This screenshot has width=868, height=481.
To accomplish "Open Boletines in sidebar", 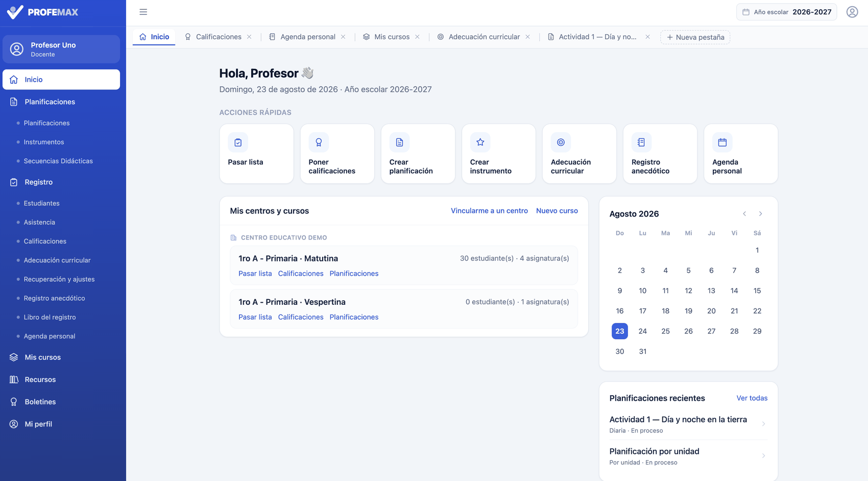I will [x=61, y=402].
